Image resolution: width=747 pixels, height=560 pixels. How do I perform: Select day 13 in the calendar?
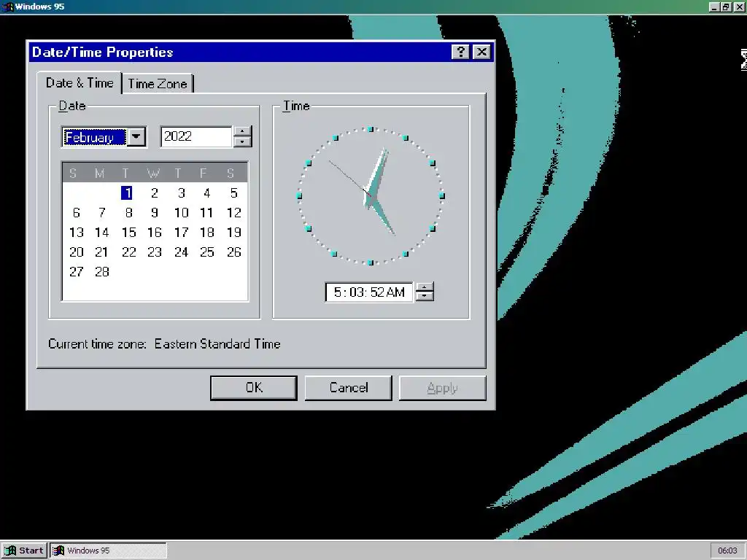pos(76,233)
